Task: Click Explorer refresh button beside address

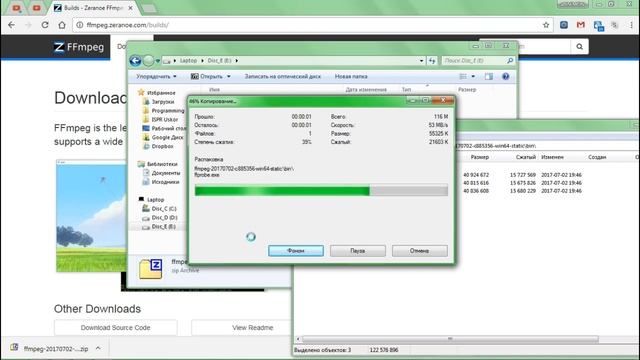Action: tap(432, 61)
